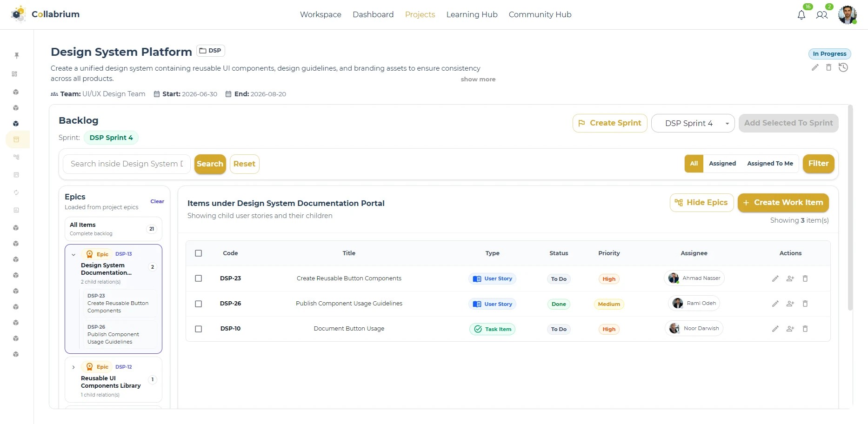Open the DSP Sprint 4 dropdown
The image size is (868, 424).
[x=693, y=123]
